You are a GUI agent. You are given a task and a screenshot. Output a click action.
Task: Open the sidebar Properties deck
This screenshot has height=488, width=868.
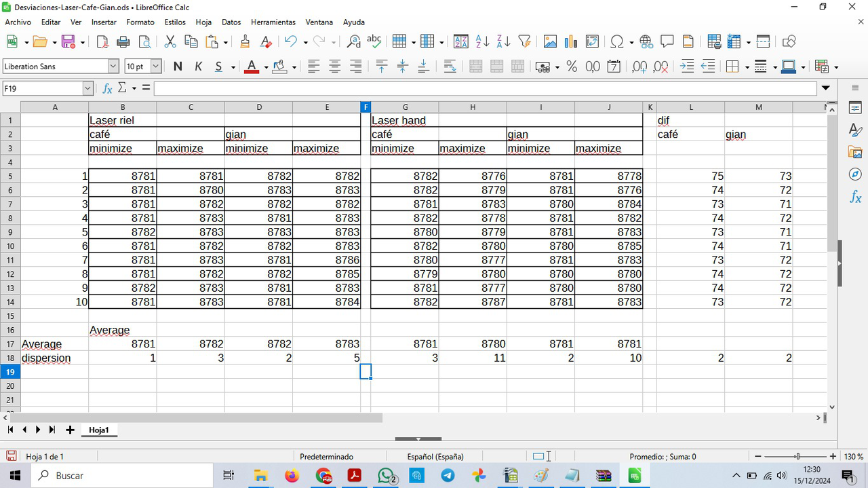[x=855, y=109]
